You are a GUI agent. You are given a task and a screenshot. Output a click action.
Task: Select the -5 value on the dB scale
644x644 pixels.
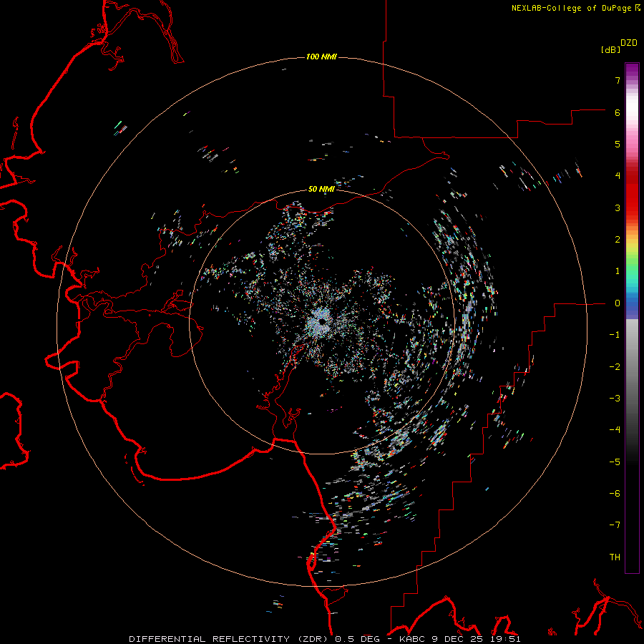[x=615, y=462]
